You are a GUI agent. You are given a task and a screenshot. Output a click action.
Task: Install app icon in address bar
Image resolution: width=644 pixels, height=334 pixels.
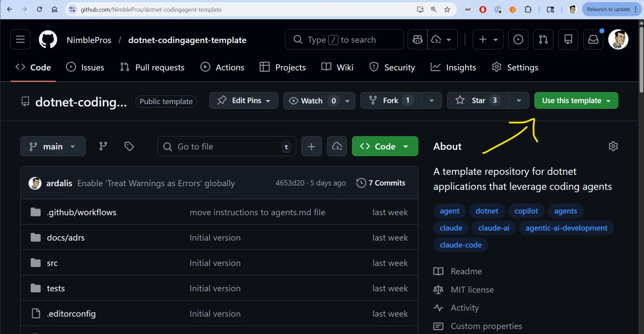pyautogui.click(x=420, y=9)
